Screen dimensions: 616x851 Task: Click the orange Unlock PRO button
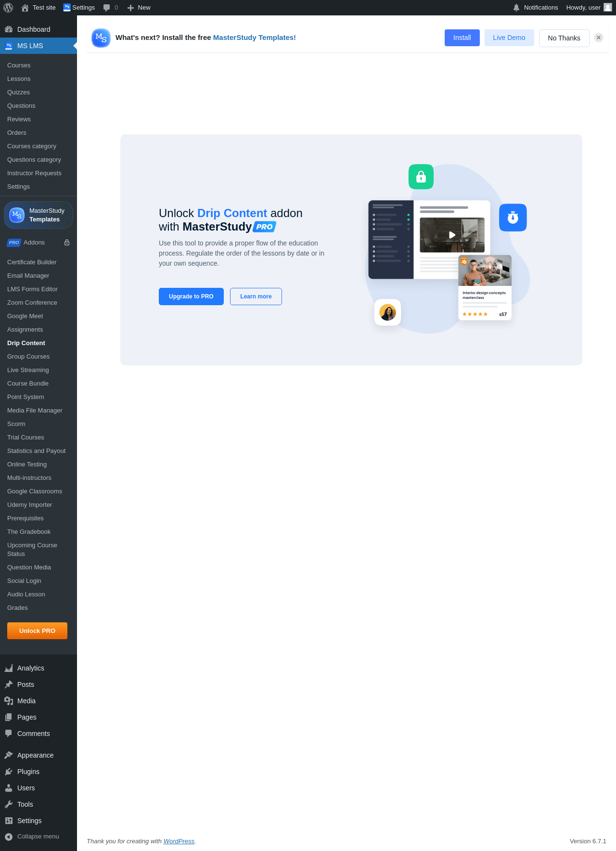point(37,631)
